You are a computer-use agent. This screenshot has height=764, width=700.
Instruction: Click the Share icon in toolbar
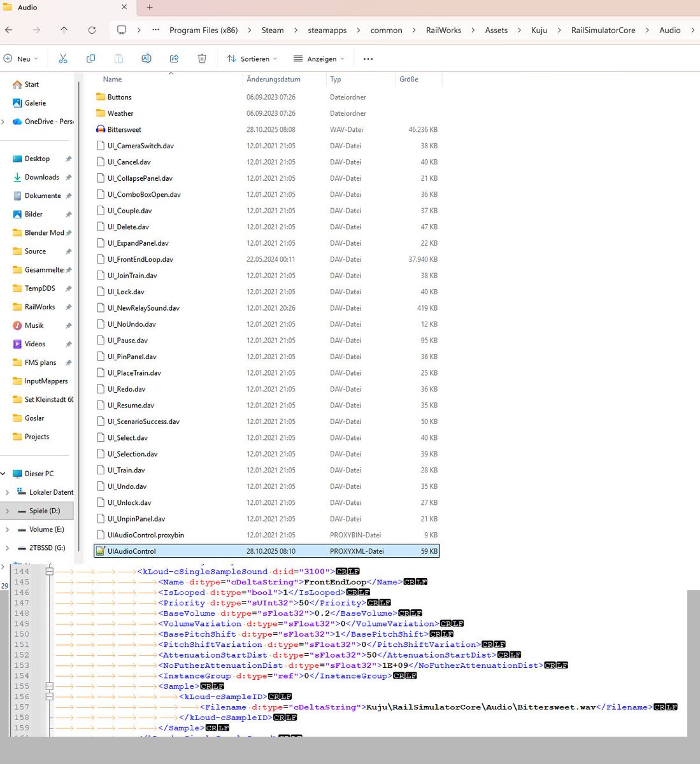(174, 59)
